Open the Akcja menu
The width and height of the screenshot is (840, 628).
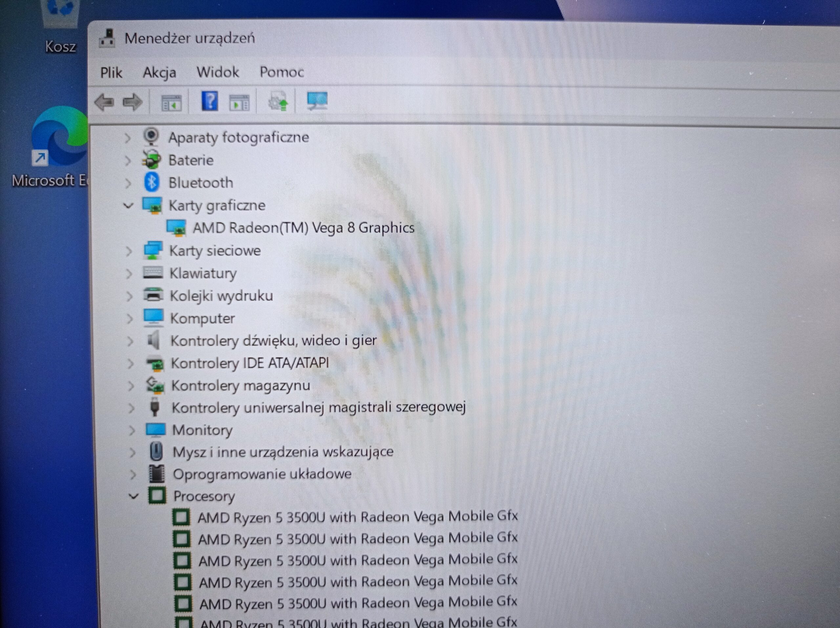159,72
